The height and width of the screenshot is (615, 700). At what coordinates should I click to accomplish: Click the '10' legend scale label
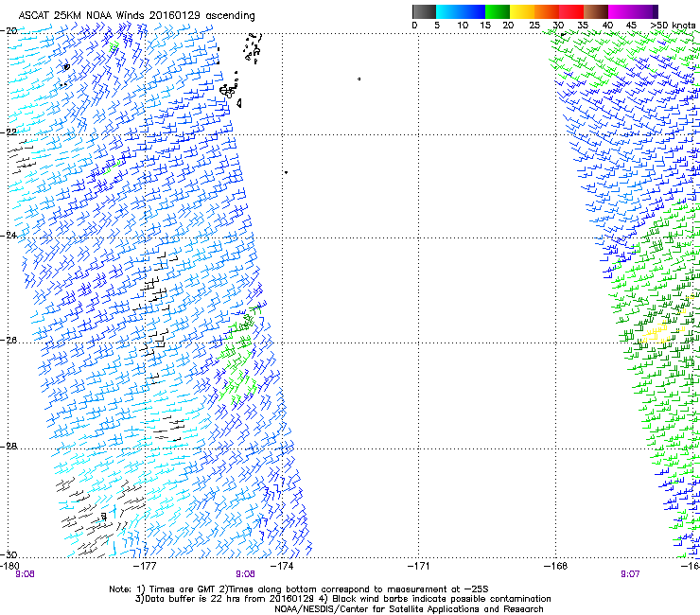pos(463,26)
